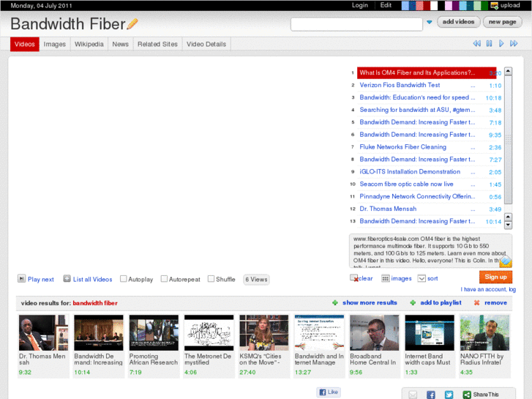Click the green plus beside add to playlist
This screenshot has width=532, height=399.
(413, 302)
